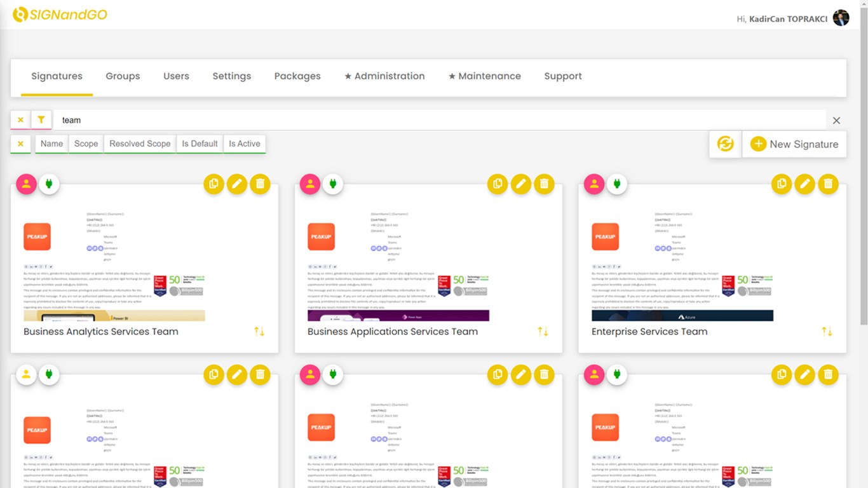Select the Packages tab
868x488 pixels.
297,76
